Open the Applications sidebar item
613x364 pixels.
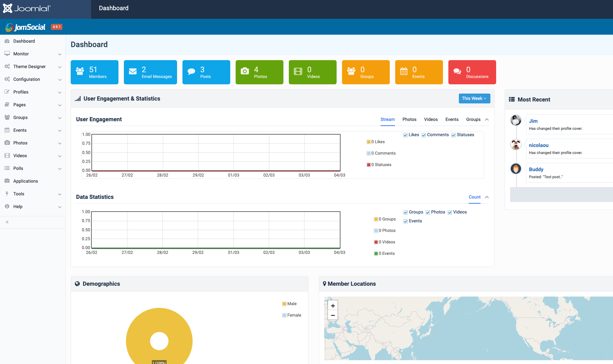25,181
